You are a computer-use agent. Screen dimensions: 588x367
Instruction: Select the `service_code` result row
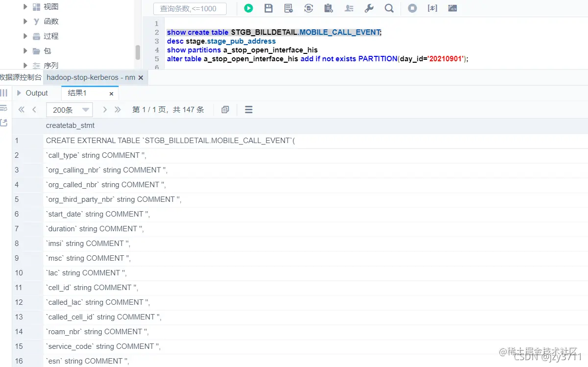pos(300,346)
